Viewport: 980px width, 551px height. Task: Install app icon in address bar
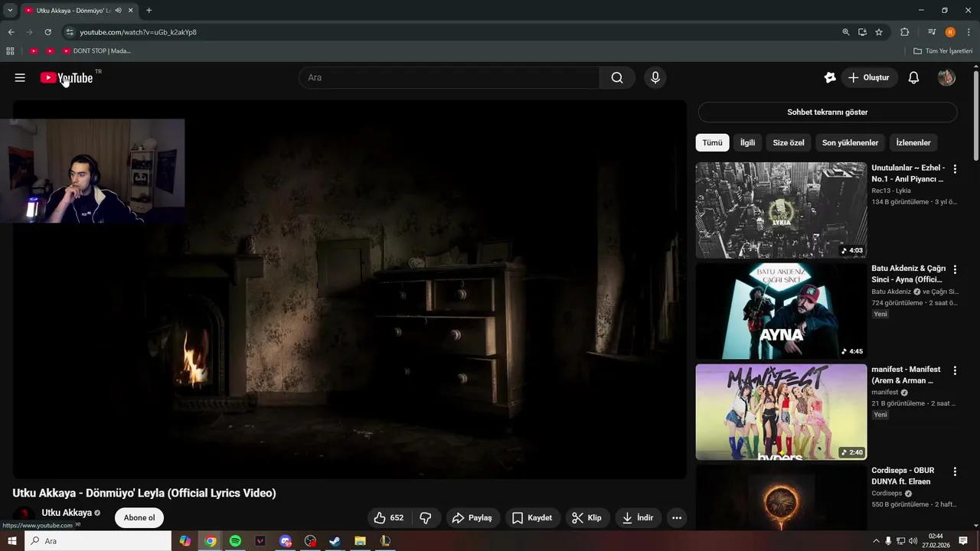(x=862, y=32)
